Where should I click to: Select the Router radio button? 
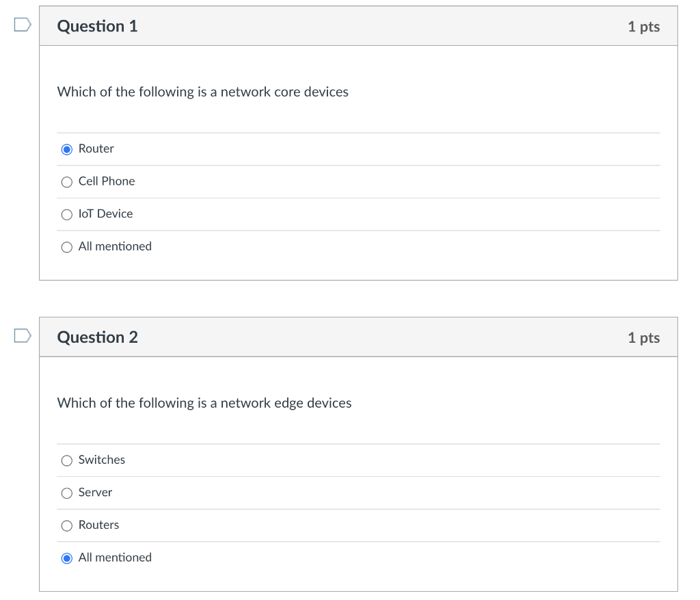point(67,149)
